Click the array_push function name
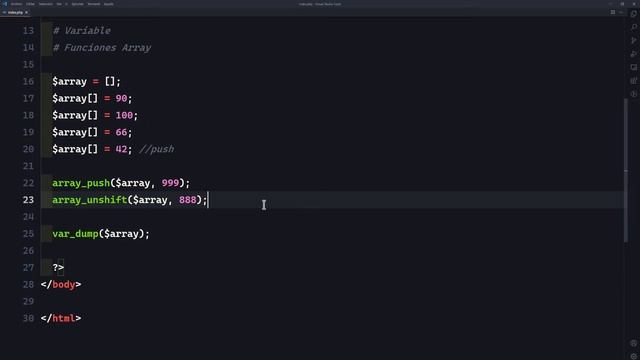 81,183
